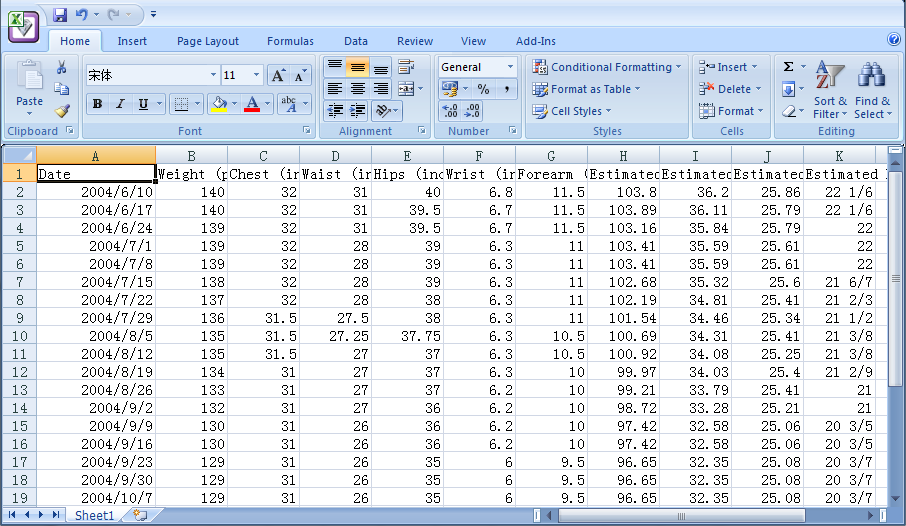Click the Office button logo
Screen dimensions: 906x526
coord(23,25)
